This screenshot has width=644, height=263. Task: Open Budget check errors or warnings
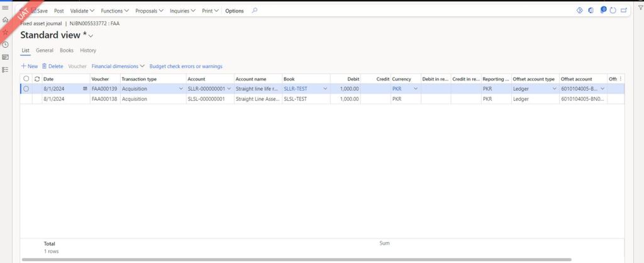(186, 66)
